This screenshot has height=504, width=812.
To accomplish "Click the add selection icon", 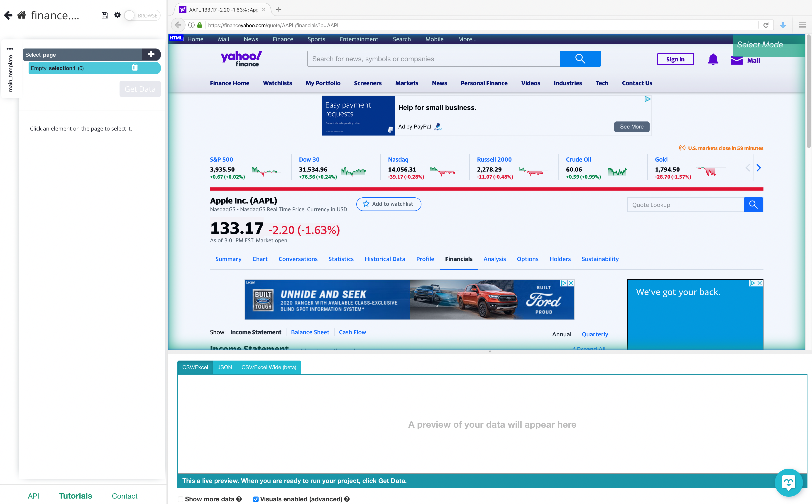I will click(x=151, y=54).
